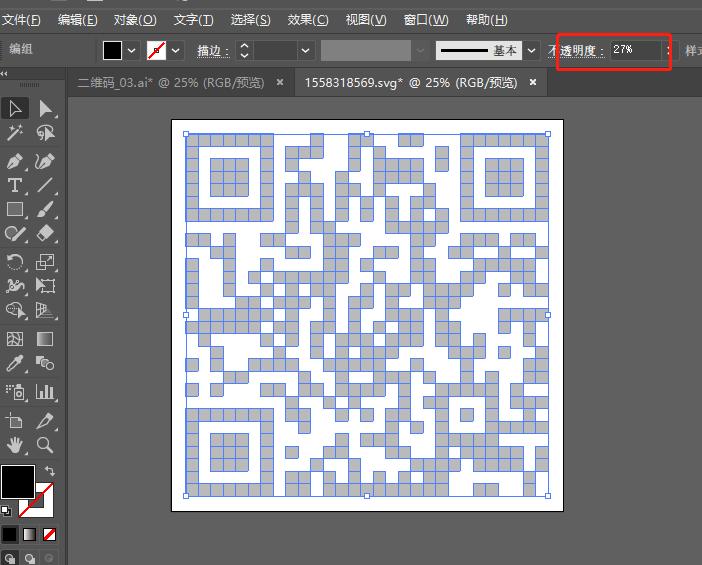702x565 pixels.
Task: Set paint mode to Color
Action: click(9, 534)
